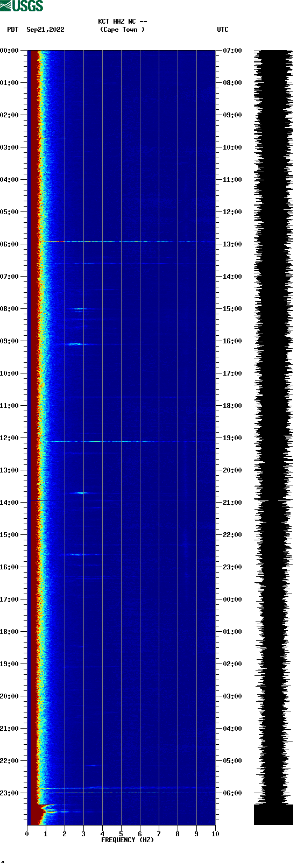Click the 12:00 label on PDT axis
Image resolution: width=297 pixels, height=868 pixels.
[10, 438]
